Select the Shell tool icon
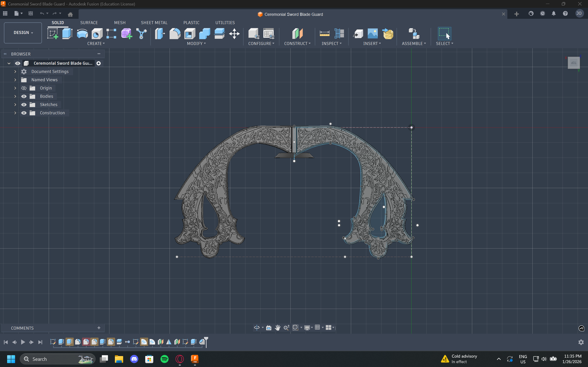Screen dimensions: 588x367 click(190, 34)
